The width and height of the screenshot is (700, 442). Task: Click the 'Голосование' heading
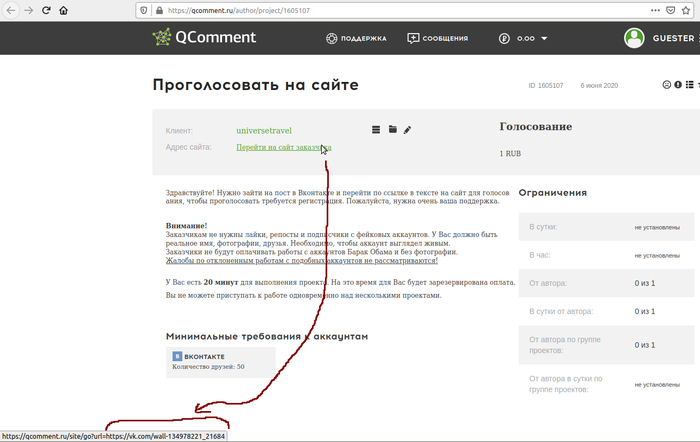point(536,127)
